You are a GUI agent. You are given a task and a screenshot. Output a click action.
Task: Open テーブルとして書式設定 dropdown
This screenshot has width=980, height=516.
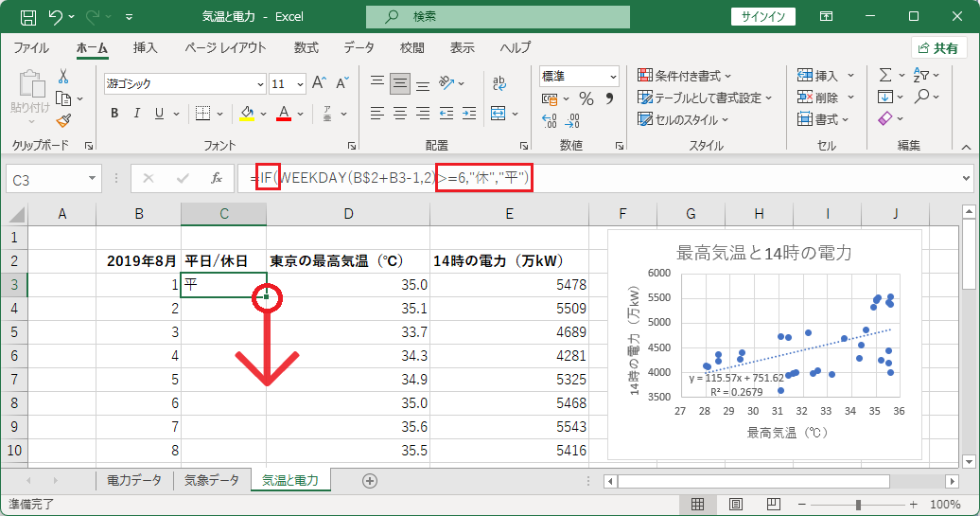pyautogui.click(x=705, y=98)
